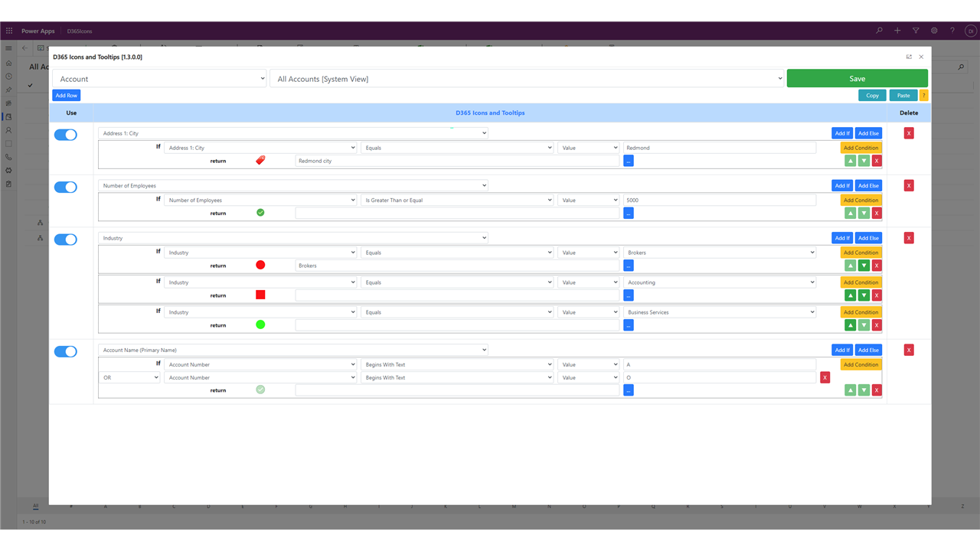Open the Is Greater Than or Equal operator dropdown
Image resolution: width=980 pixels, height=551 pixels.
[x=457, y=200]
